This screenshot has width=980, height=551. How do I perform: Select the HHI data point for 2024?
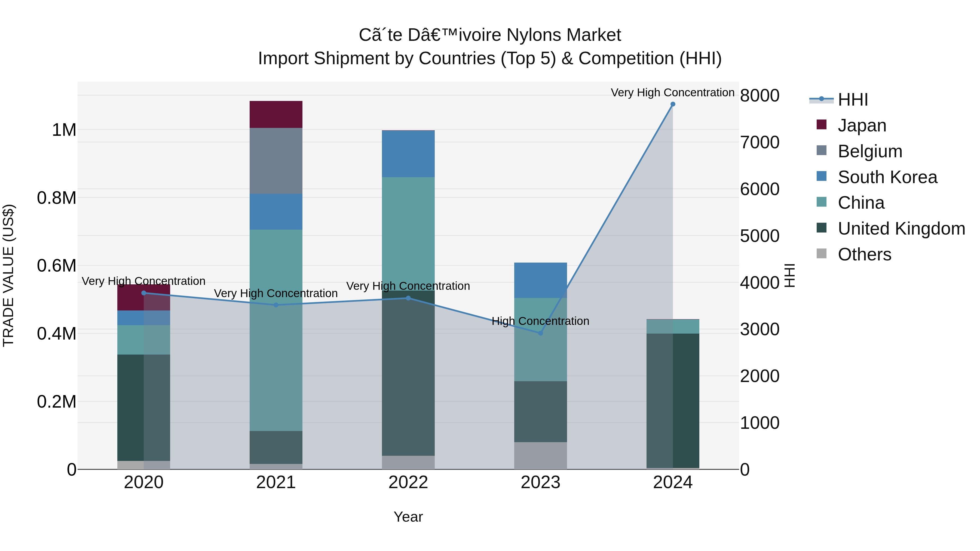[x=673, y=104]
